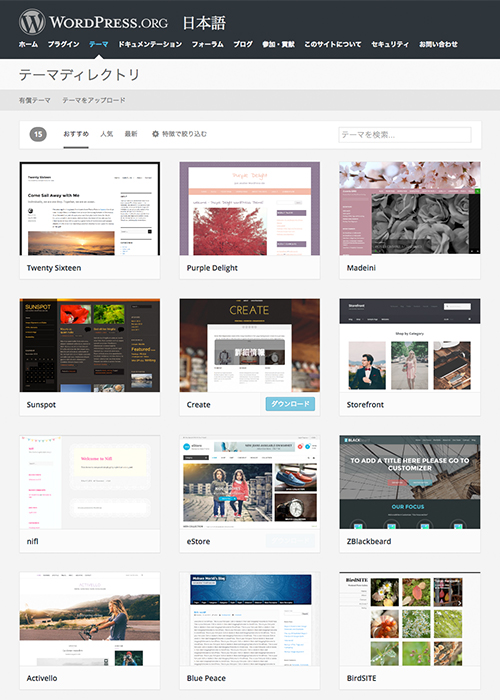The image size is (500, 700).
Task: Click the テーマディレクトリ page heading
Action: point(79,75)
